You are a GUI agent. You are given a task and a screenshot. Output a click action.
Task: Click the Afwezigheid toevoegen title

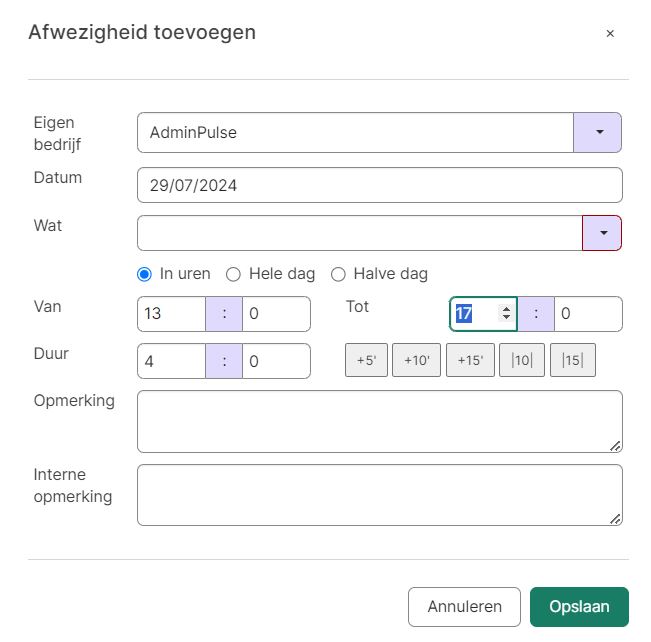coord(142,32)
